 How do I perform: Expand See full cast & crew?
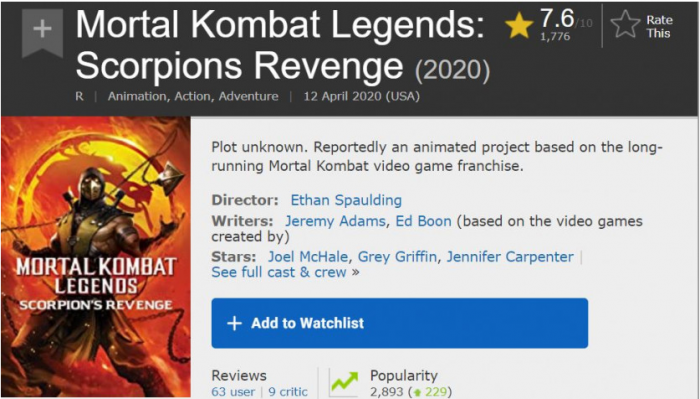coord(285,272)
